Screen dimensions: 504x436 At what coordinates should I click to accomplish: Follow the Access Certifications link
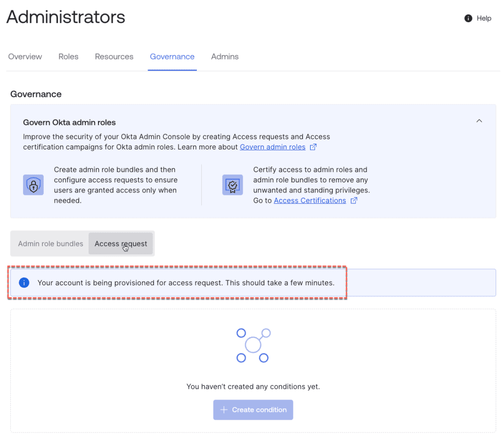[x=310, y=200]
